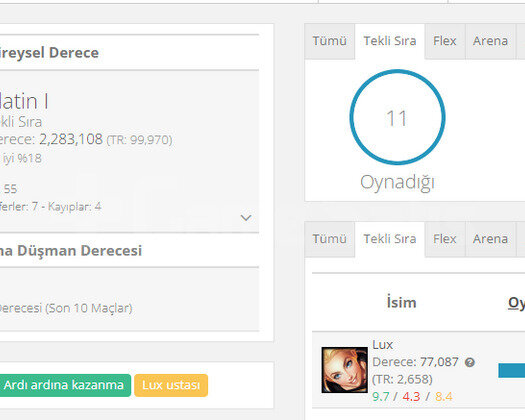Switch to Flex tab above champion table
This screenshot has width=525, height=420.
445,239
